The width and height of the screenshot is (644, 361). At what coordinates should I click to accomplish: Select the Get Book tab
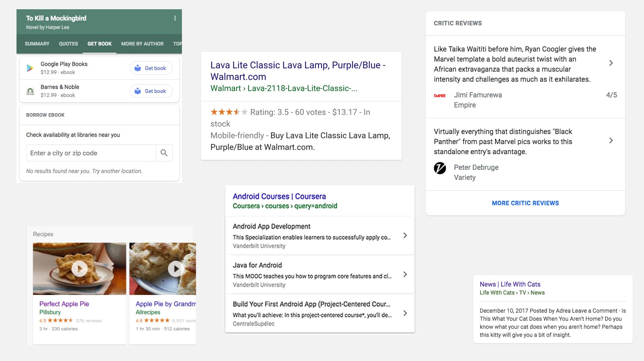[x=99, y=44]
